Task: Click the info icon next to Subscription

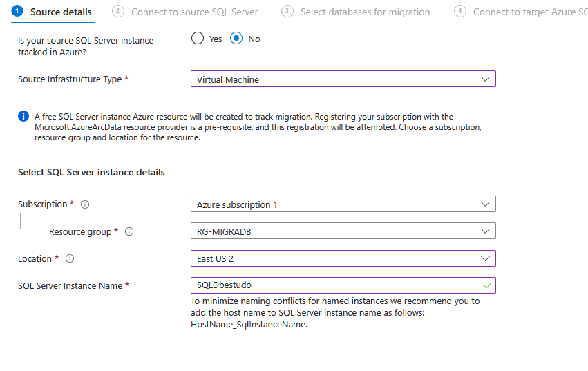Action: (x=85, y=204)
